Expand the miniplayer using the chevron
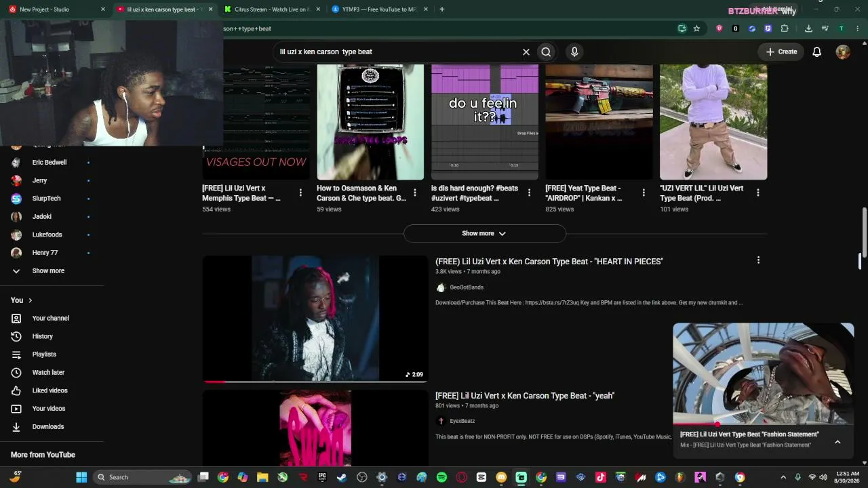The height and width of the screenshot is (488, 868). coord(837,442)
